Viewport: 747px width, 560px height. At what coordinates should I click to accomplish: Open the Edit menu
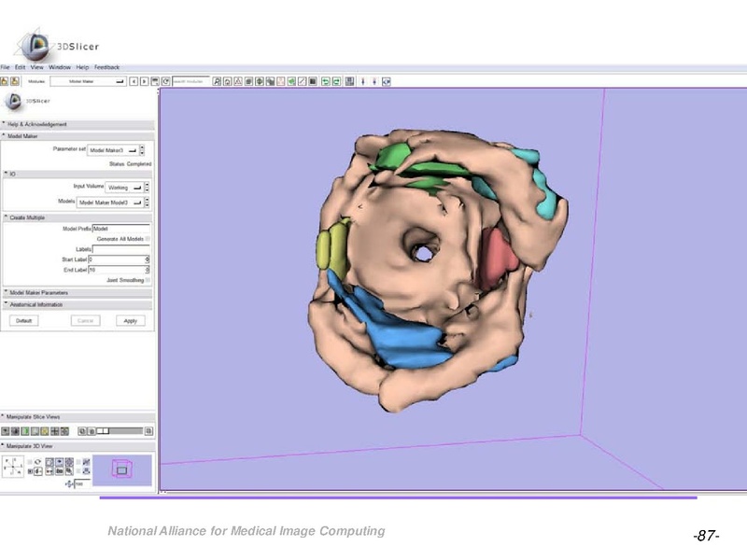click(x=20, y=67)
